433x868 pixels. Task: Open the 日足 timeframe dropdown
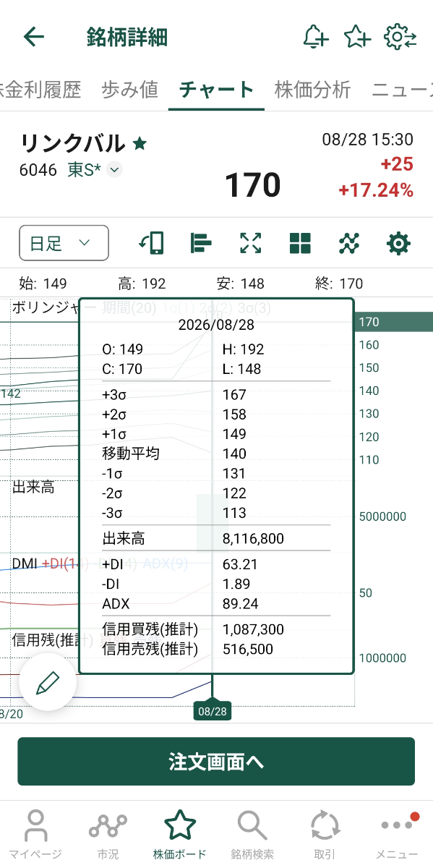(64, 243)
